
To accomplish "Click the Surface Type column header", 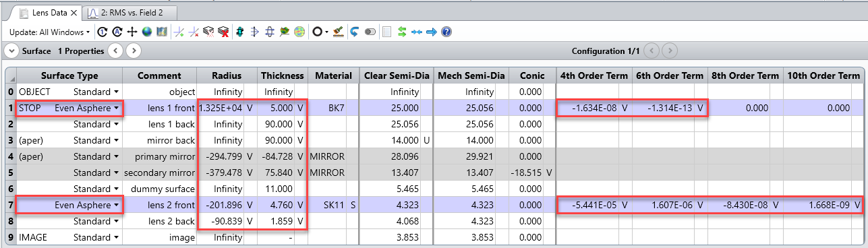I will pyautogui.click(x=69, y=75).
